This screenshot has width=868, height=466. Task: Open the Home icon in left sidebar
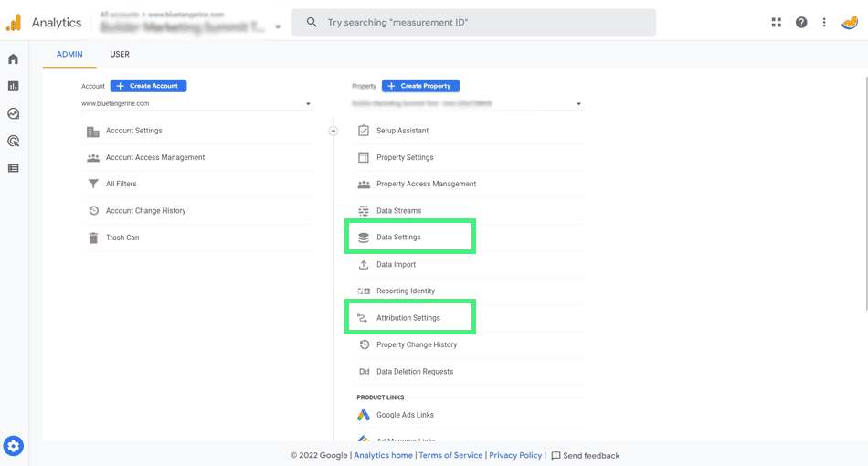[x=13, y=59]
